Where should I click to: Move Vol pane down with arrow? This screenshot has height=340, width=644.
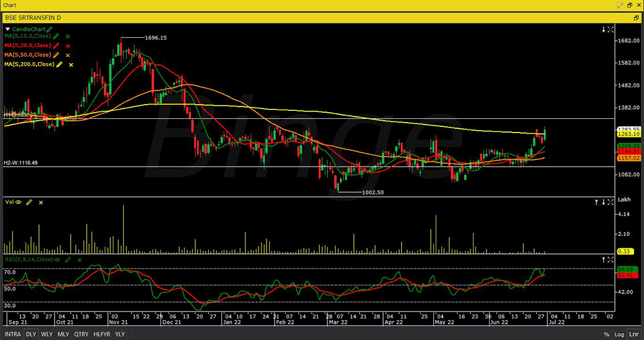(x=603, y=202)
